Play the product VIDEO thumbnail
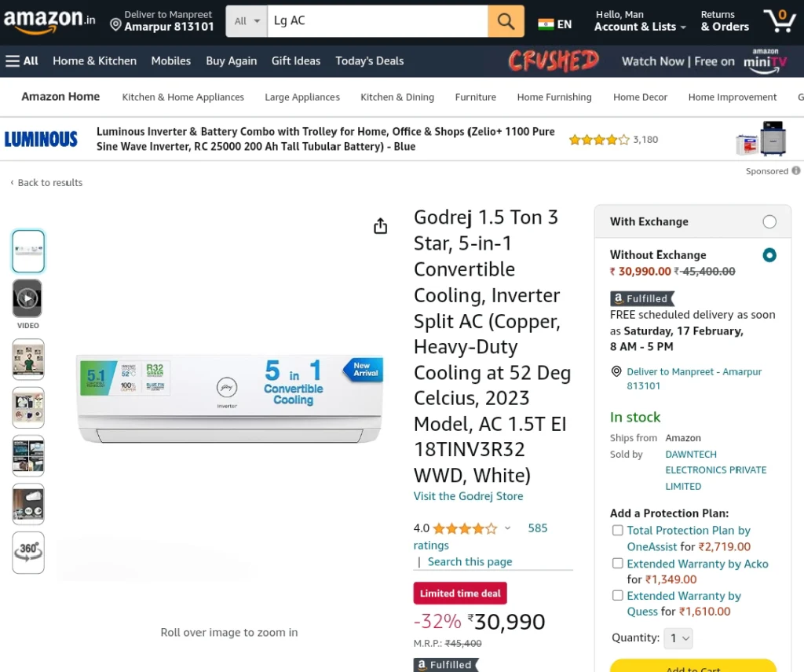This screenshot has width=804, height=672. point(27,298)
